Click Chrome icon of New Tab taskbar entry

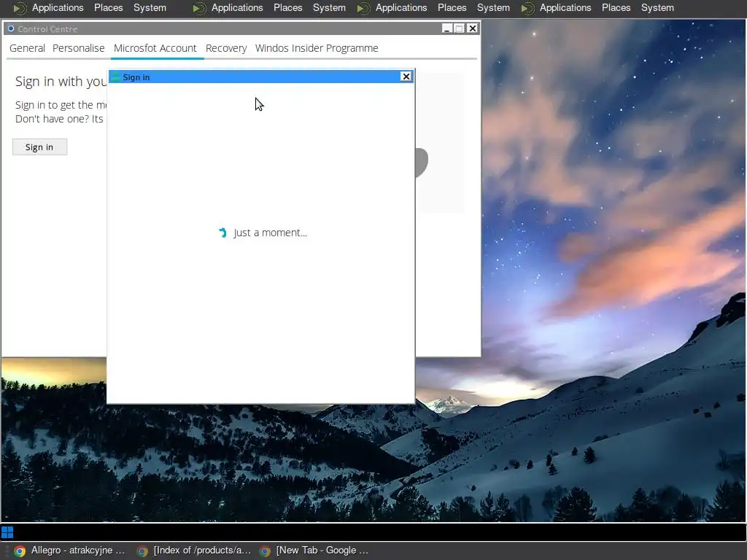point(265,551)
